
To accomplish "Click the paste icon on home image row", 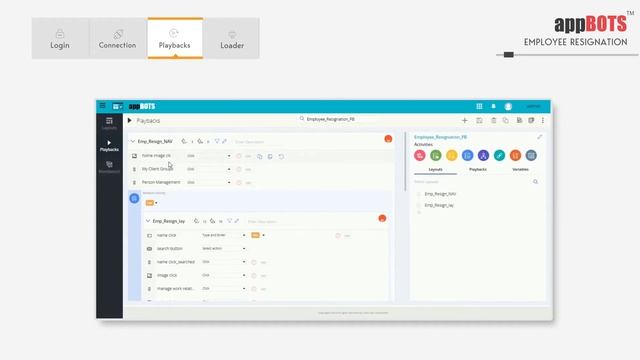I will [270, 156].
